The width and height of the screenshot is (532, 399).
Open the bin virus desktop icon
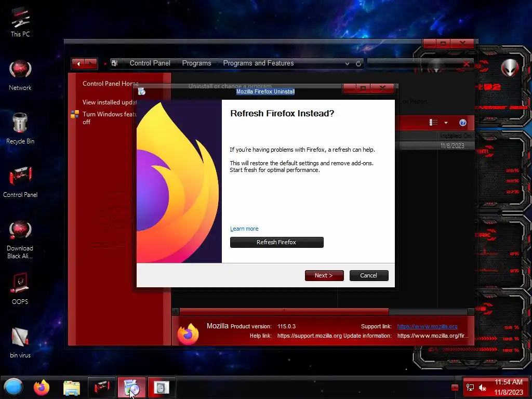pyautogui.click(x=20, y=343)
